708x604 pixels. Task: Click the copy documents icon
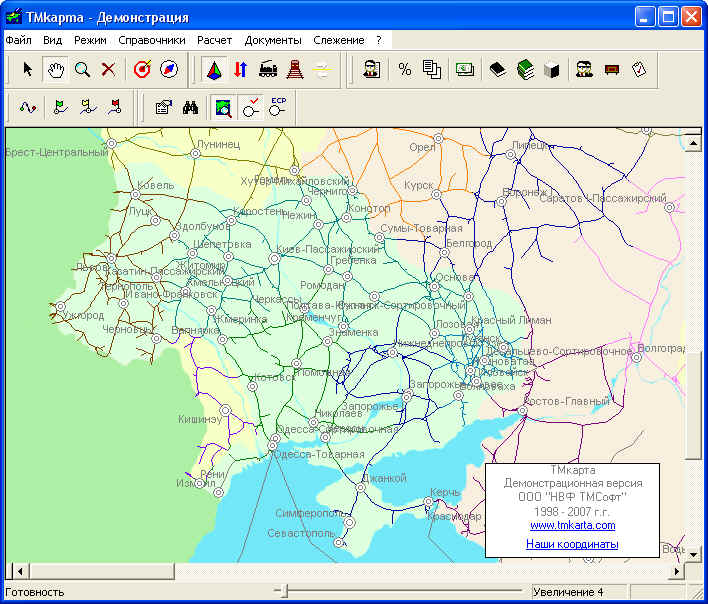click(x=432, y=70)
